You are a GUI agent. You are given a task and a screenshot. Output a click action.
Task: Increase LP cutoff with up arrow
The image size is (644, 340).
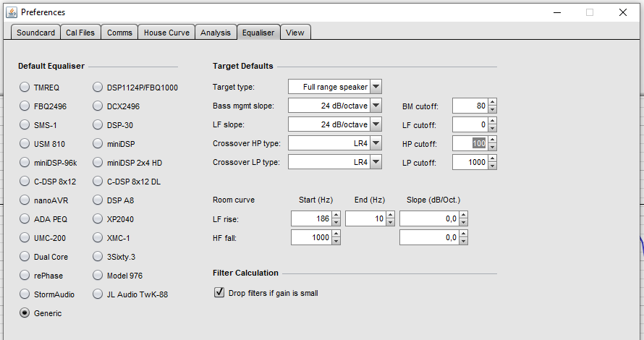493,158
